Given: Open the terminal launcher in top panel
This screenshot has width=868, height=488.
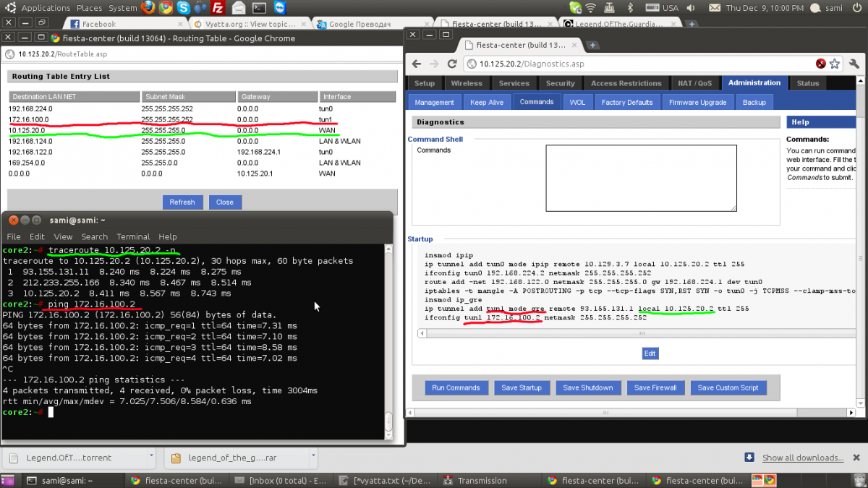Looking at the screenshot, I should click(259, 8).
